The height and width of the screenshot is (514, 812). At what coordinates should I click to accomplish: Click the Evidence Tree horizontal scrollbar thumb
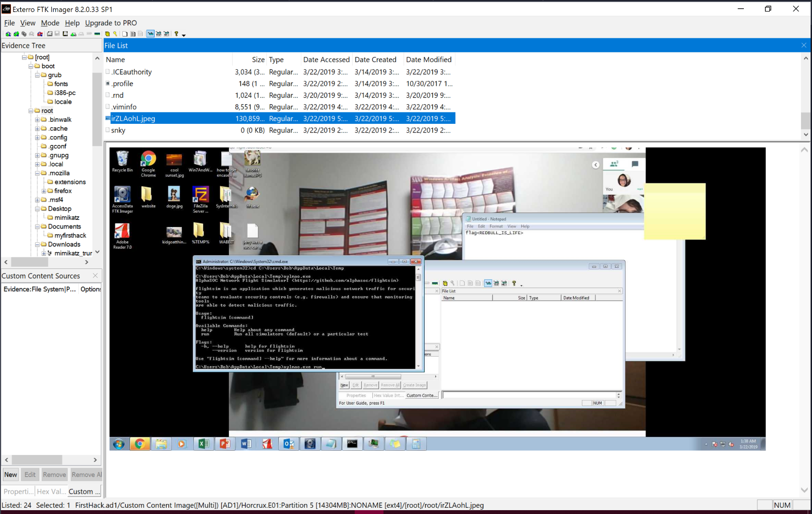pyautogui.click(x=29, y=262)
